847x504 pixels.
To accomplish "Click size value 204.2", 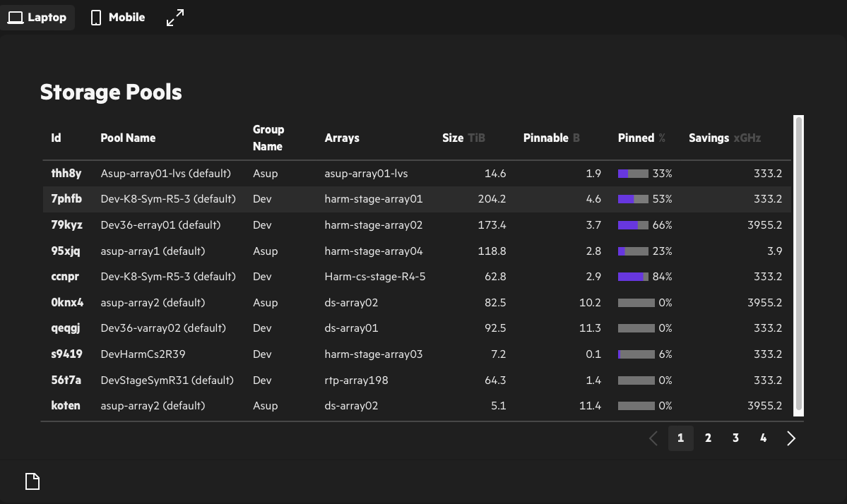I will point(492,198).
